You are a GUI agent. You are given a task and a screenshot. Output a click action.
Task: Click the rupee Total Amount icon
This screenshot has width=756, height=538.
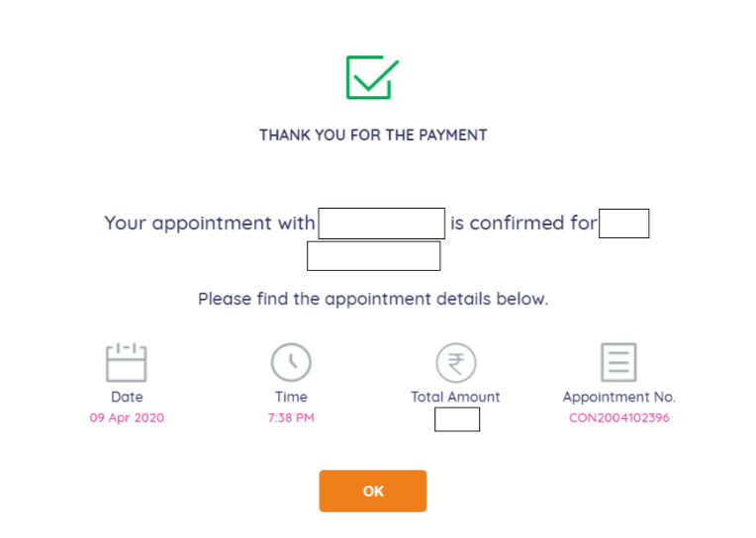(x=455, y=362)
